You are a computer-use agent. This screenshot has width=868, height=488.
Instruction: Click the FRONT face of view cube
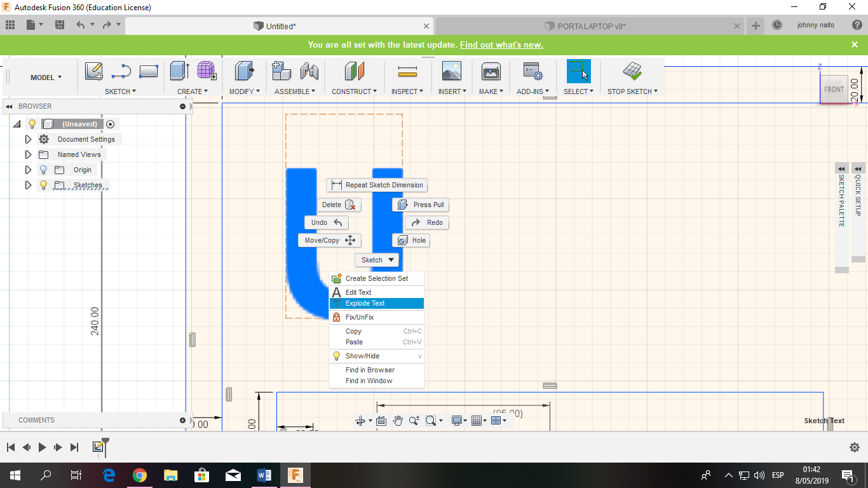834,89
